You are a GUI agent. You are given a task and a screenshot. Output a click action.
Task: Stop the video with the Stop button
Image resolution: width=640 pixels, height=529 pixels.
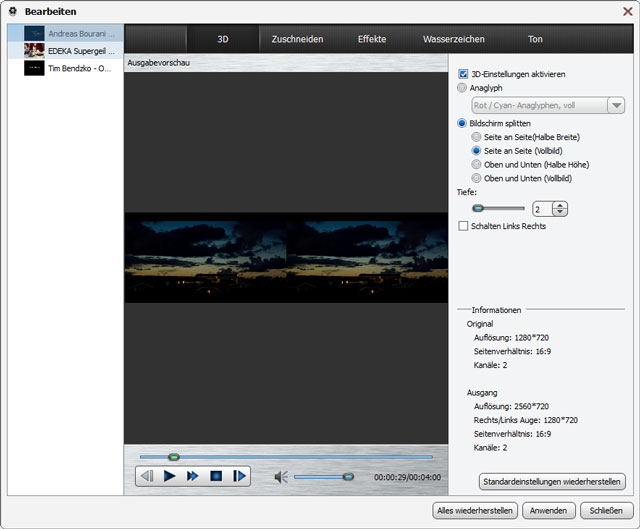pyautogui.click(x=216, y=476)
